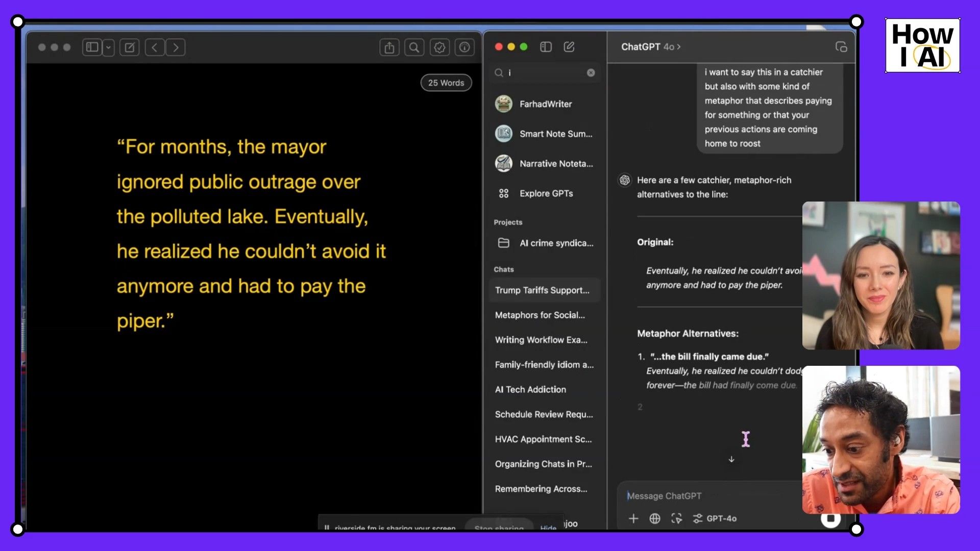Open the Narrative Noteta... GPT
The image size is (980, 551).
(x=544, y=164)
